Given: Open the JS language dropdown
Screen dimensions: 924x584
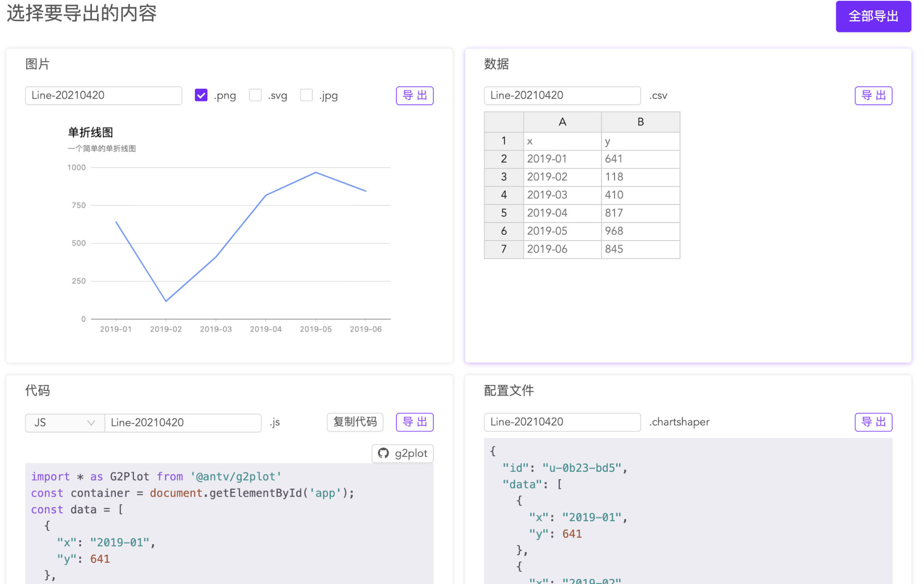Looking at the screenshot, I should [65, 422].
